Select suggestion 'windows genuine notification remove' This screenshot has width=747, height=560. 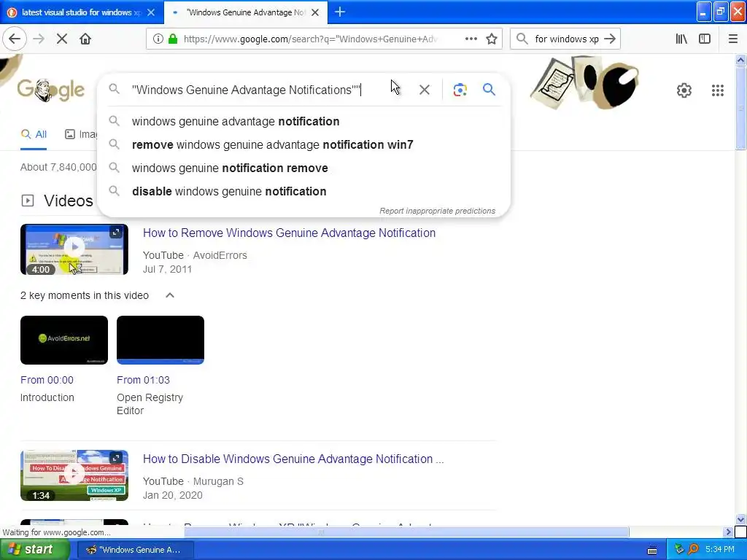tap(303, 168)
